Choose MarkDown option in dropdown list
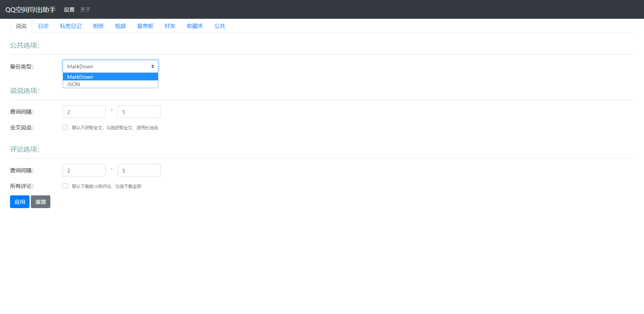 [110, 77]
